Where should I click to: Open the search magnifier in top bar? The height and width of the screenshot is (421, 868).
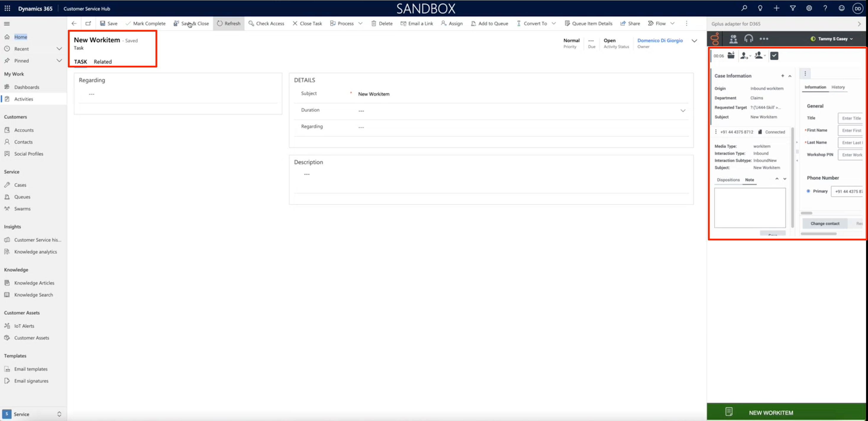pyautogui.click(x=744, y=8)
